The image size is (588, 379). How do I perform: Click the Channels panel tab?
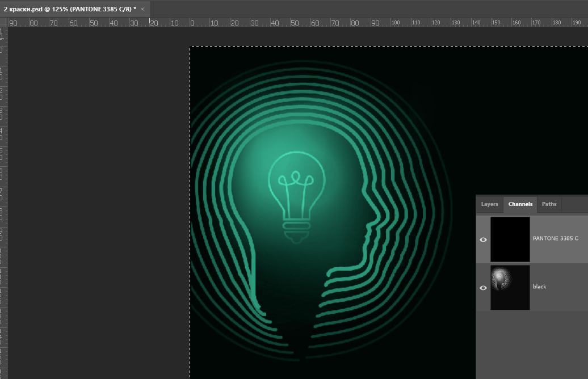[520, 204]
